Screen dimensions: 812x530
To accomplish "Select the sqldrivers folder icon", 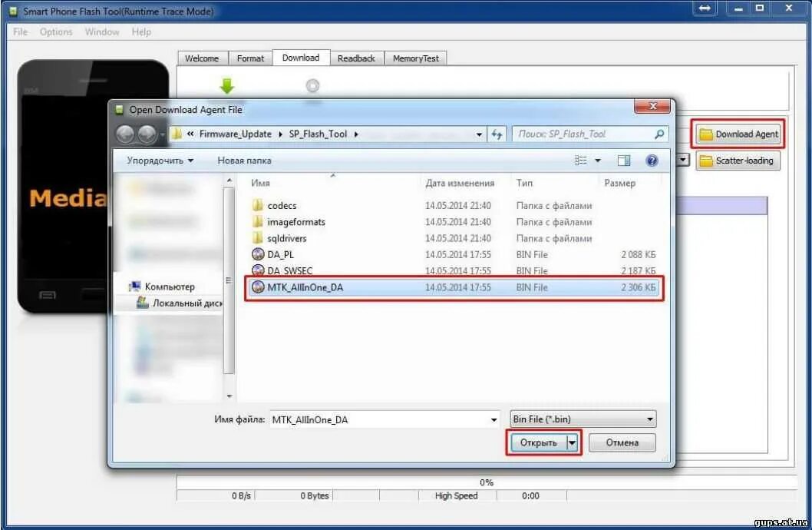I will [x=257, y=238].
